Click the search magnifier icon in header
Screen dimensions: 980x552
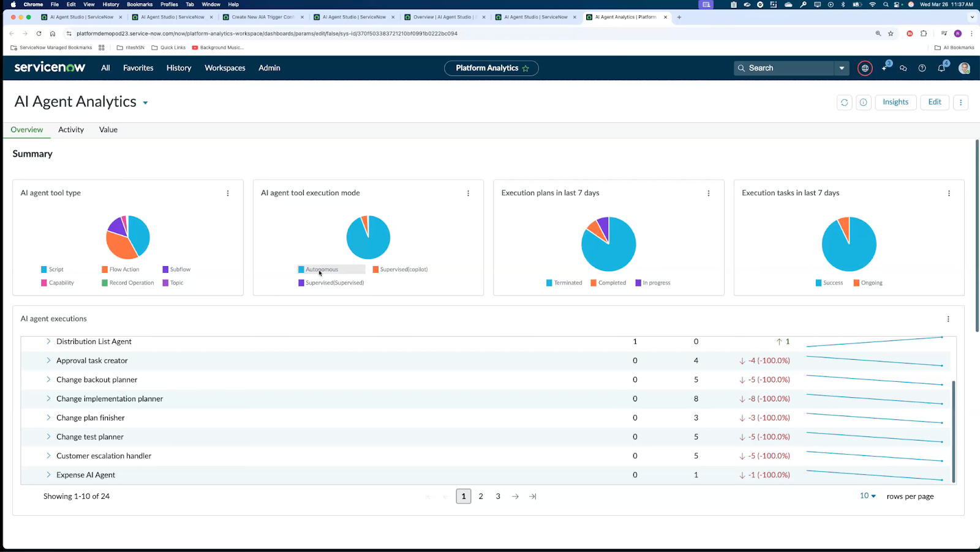click(x=741, y=68)
